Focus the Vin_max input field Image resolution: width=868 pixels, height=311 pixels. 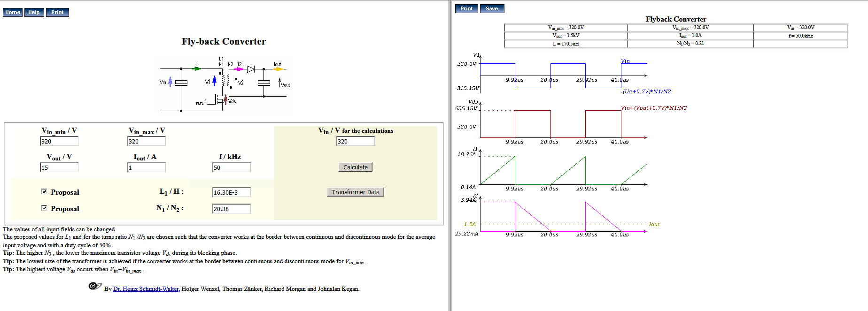click(147, 141)
